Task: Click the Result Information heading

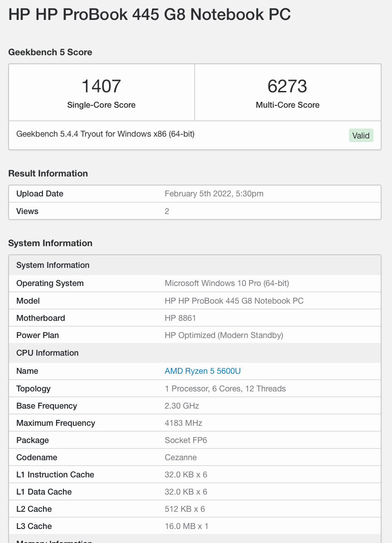Action: (x=48, y=173)
